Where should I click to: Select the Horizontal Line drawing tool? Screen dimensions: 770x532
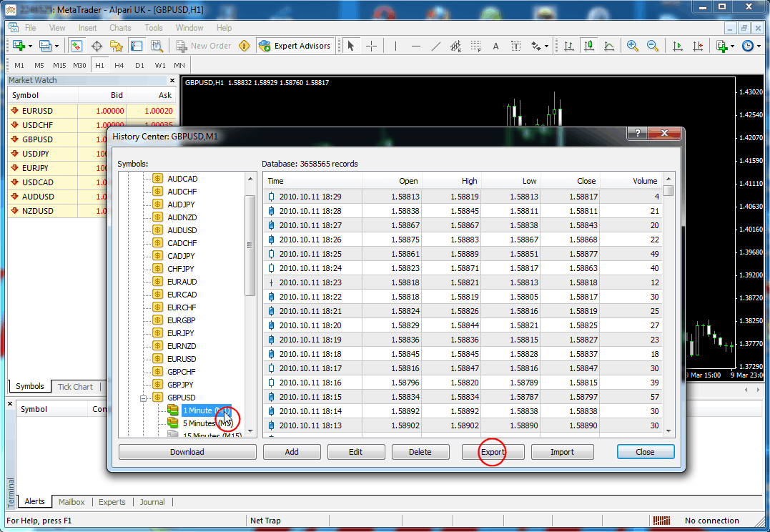point(416,46)
